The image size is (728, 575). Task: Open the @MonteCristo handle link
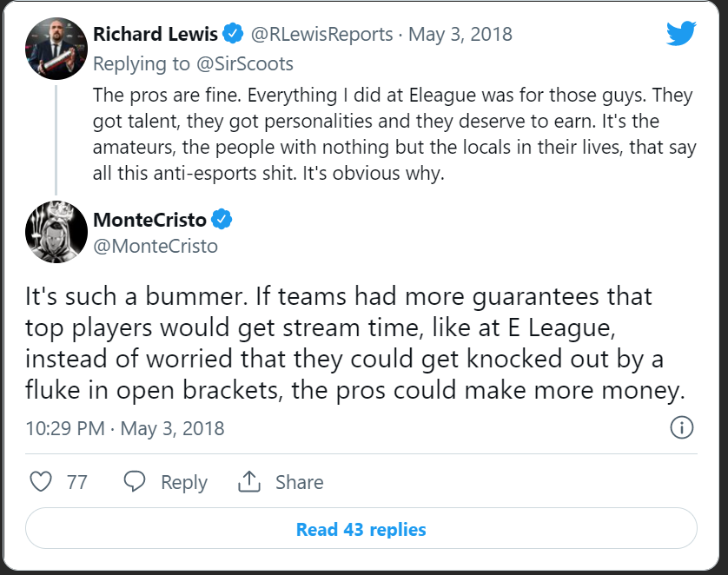155,247
